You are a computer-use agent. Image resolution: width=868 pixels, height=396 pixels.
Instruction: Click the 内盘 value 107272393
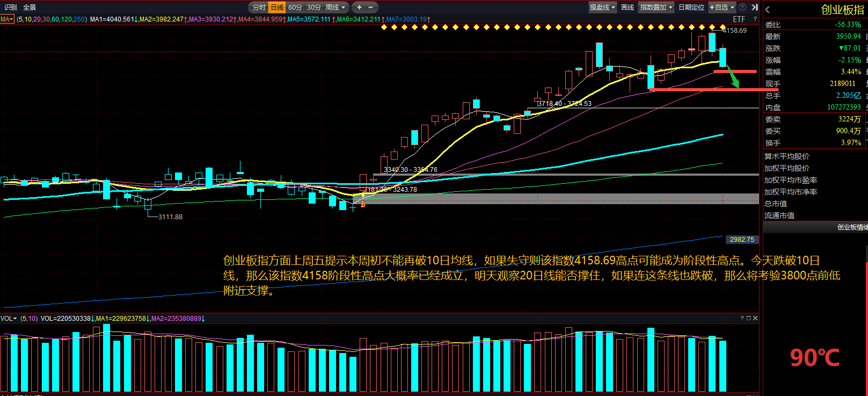tap(844, 107)
